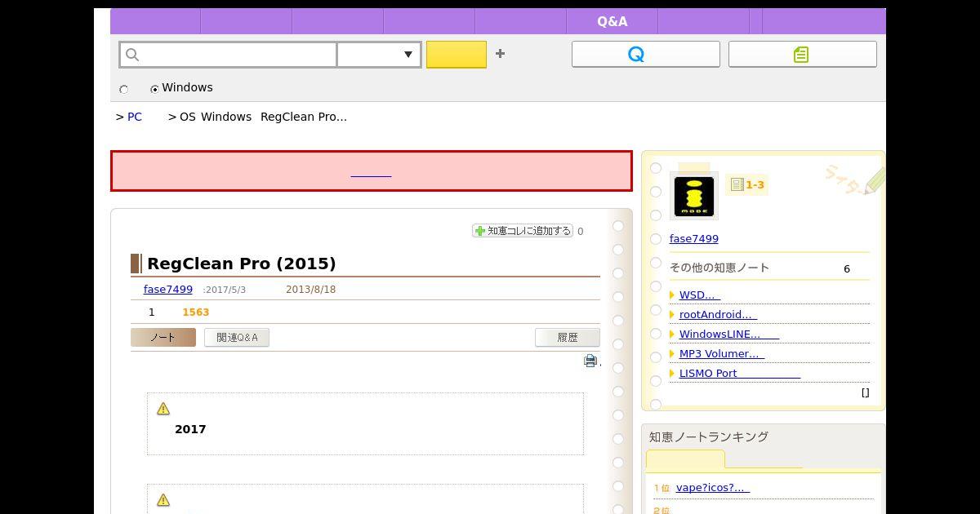The width and height of the screenshot is (980, 514).
Task: Click the RegClean Pro (2015) title
Action: click(242, 264)
